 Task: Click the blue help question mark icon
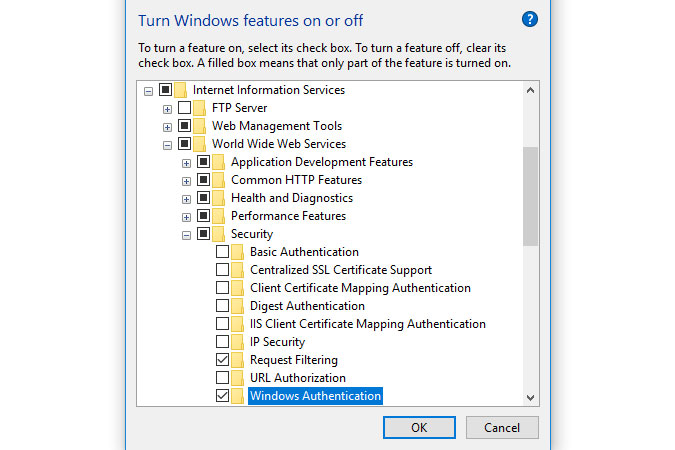[x=530, y=19]
